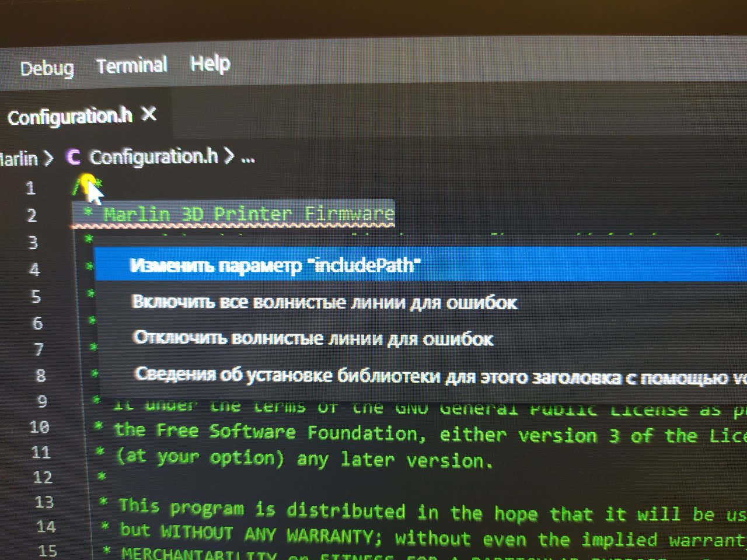The height and width of the screenshot is (560, 747).
Task: Click the yellow lightbulb quick-fix icon
Action: [x=86, y=181]
